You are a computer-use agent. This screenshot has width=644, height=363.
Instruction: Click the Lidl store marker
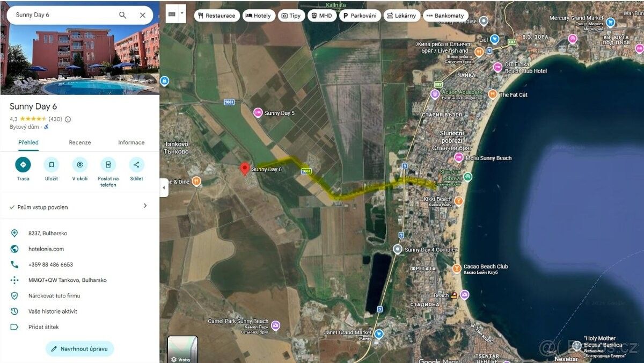(495, 39)
